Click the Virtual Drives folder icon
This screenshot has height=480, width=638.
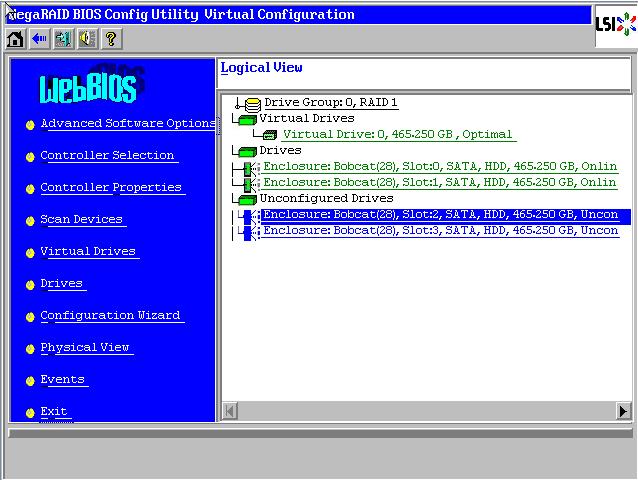click(x=247, y=119)
